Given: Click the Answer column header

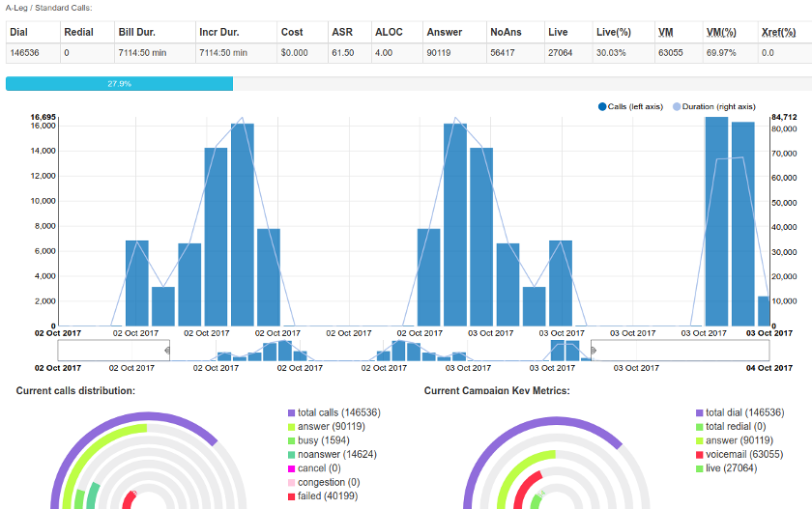Looking at the screenshot, I should tap(454, 32).
